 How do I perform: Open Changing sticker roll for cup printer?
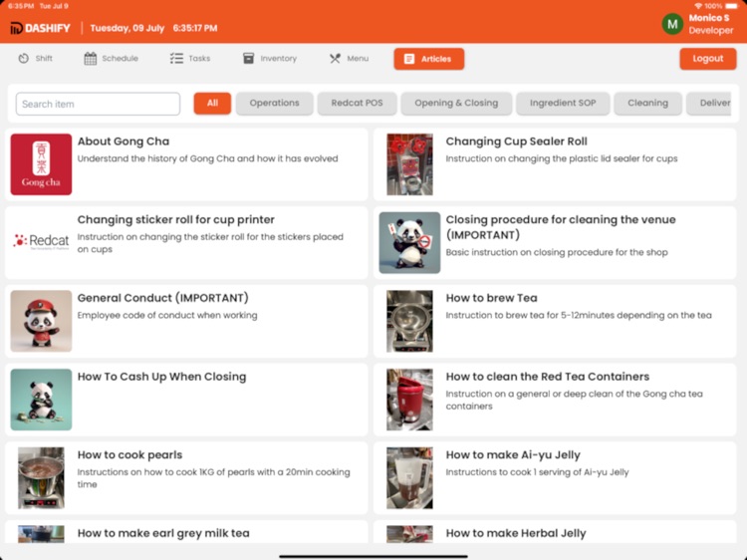pyautogui.click(x=186, y=242)
